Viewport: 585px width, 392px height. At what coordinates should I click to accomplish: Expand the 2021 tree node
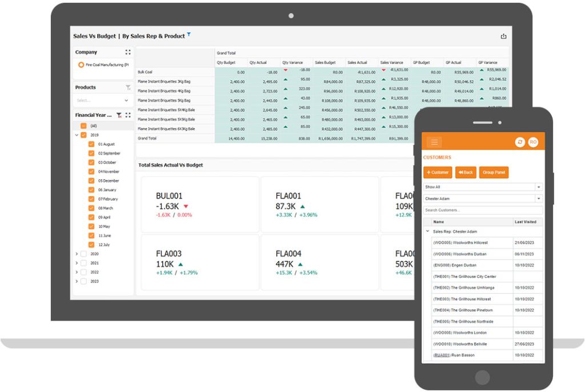[77, 263]
